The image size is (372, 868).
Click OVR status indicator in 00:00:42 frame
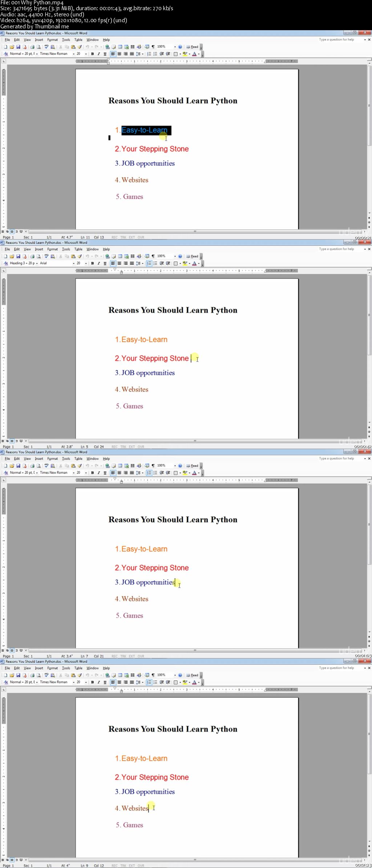(141, 447)
